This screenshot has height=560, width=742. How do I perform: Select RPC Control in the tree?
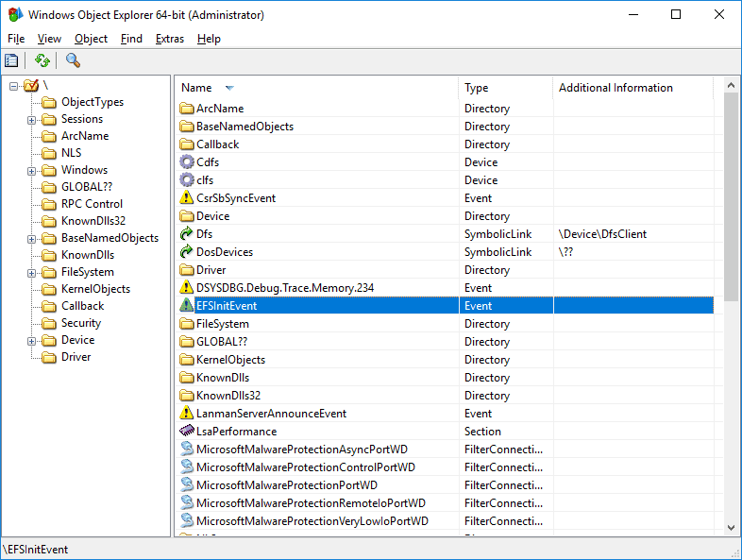click(x=92, y=204)
